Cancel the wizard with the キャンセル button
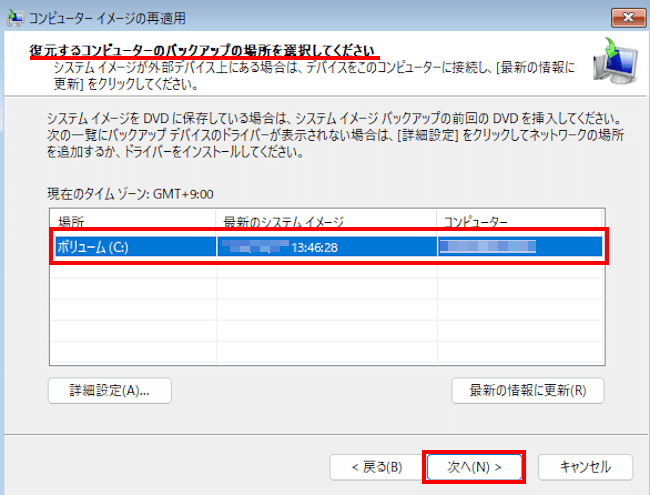Viewport: 650px width, 495px height. 585,467
